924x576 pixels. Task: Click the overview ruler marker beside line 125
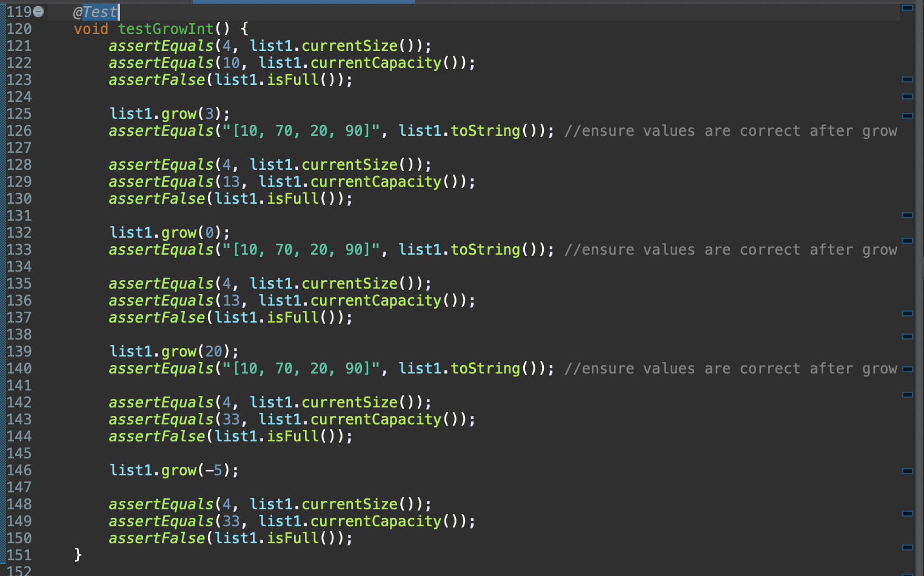[x=908, y=113]
